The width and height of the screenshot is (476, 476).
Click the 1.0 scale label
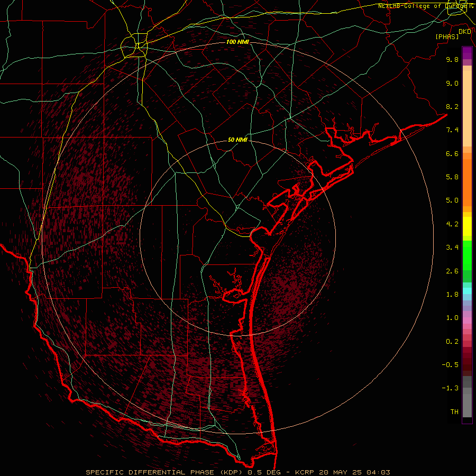click(452, 318)
